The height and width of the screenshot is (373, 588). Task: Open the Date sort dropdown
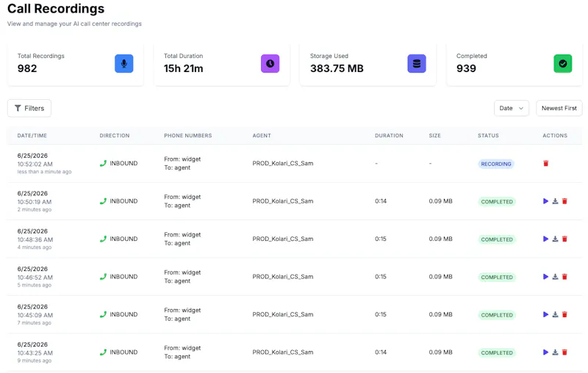(512, 108)
